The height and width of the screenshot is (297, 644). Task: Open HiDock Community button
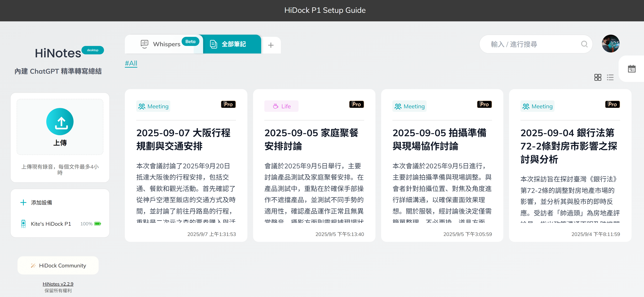(58, 265)
